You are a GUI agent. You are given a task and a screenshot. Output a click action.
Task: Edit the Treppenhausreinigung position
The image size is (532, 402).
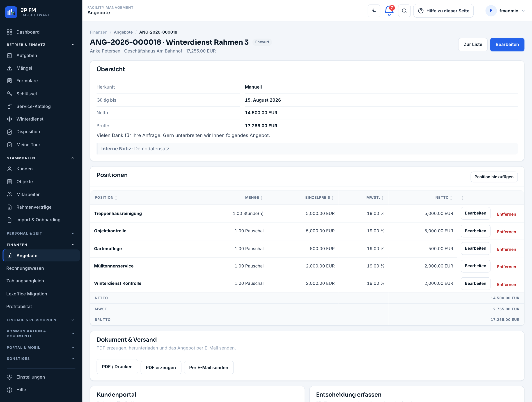click(475, 213)
